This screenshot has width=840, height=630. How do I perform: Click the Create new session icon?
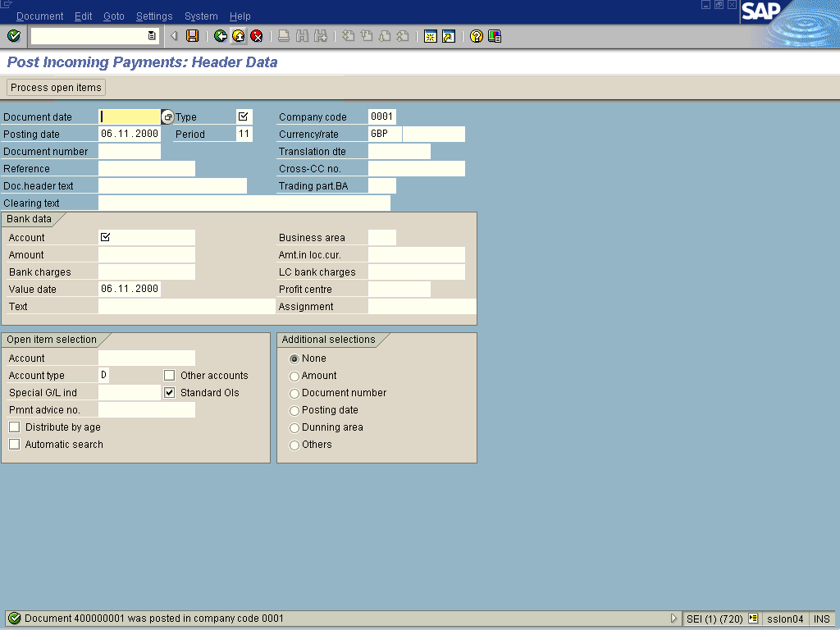[x=430, y=36]
